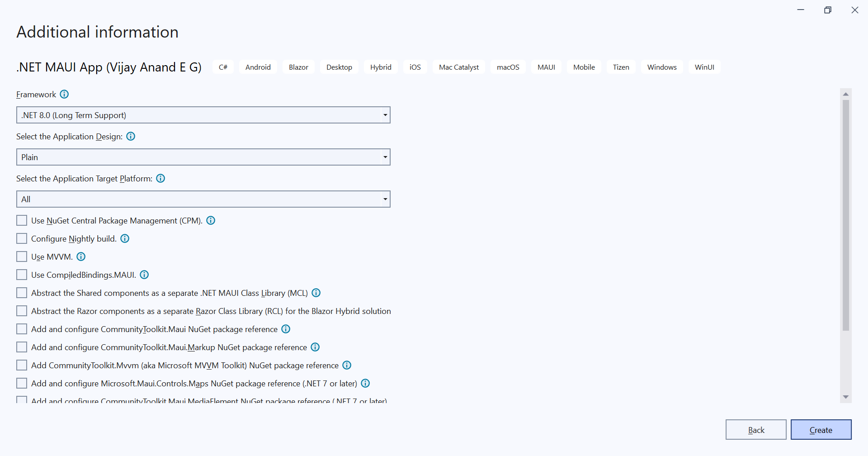Click the Android tag
868x456 pixels.
pyautogui.click(x=258, y=67)
